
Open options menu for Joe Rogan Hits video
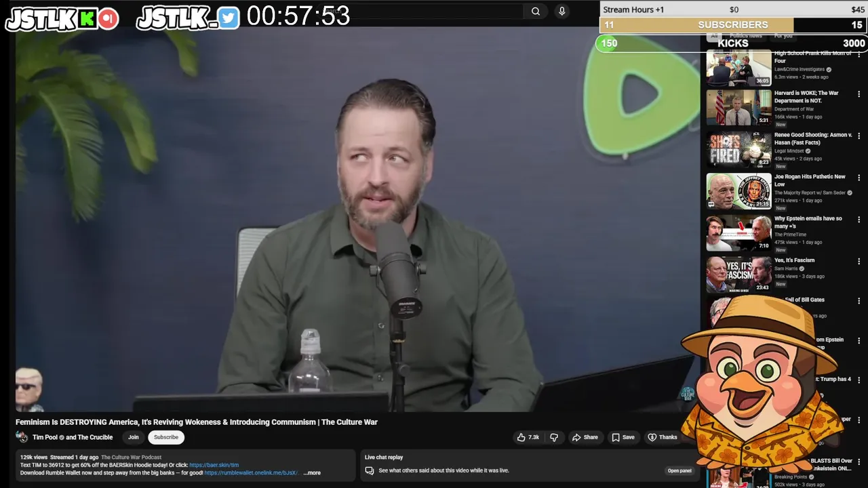[859, 178]
